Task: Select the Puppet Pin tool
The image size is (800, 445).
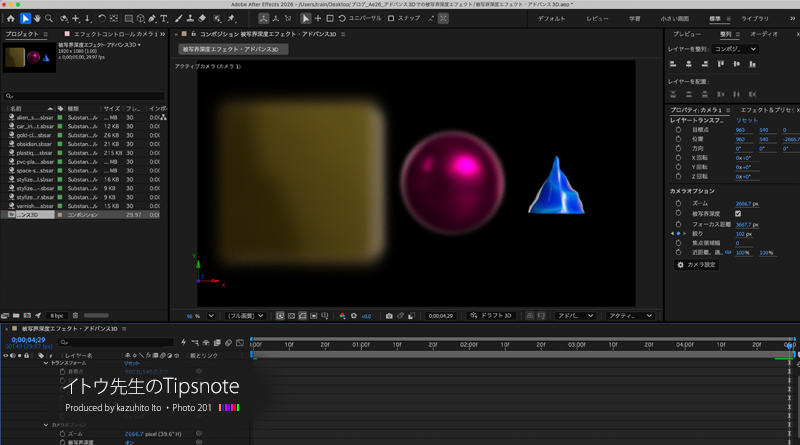Action: [x=232, y=18]
